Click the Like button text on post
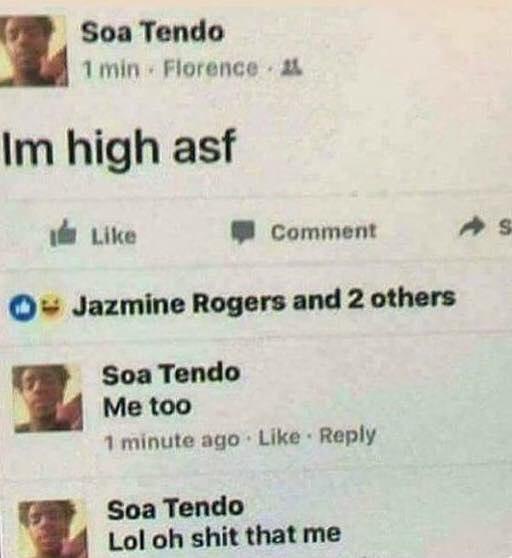The height and width of the screenshot is (558, 512). coord(114,236)
